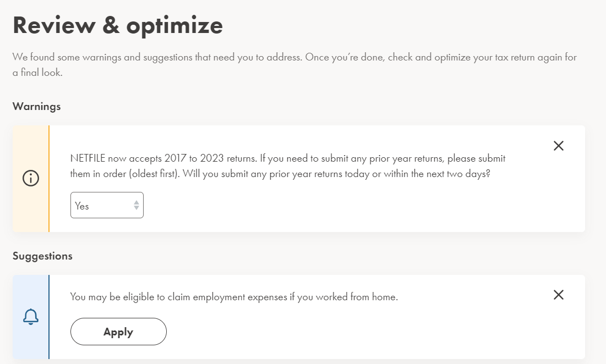Click the info circle icon in warning
This screenshot has width=606, height=364.
(31, 178)
